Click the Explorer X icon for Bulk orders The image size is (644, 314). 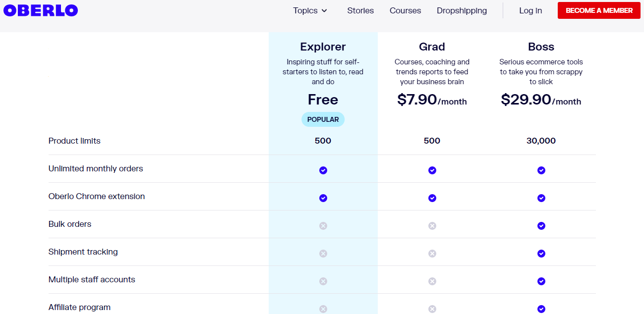click(x=323, y=225)
